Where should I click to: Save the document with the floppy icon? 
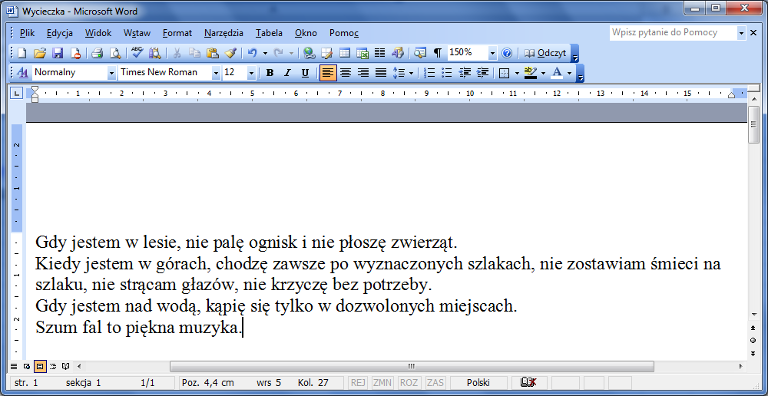pos(58,53)
